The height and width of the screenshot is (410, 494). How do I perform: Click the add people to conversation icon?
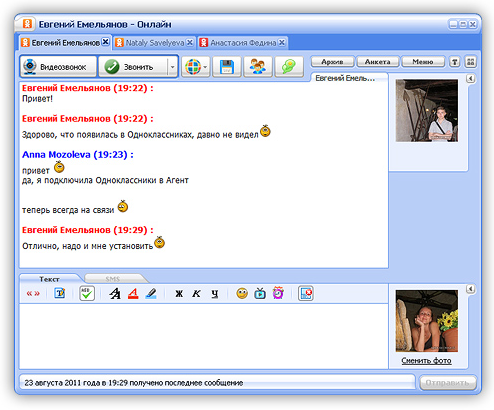258,67
